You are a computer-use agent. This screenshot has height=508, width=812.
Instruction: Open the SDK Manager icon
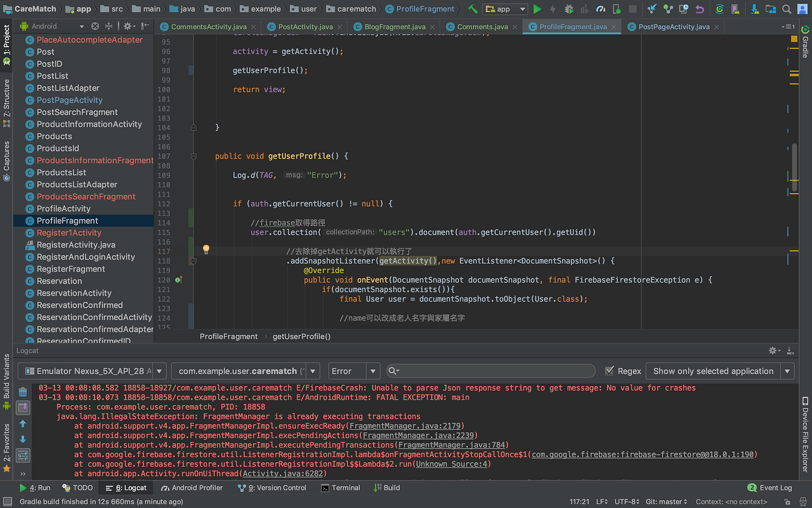pyautogui.click(x=753, y=9)
